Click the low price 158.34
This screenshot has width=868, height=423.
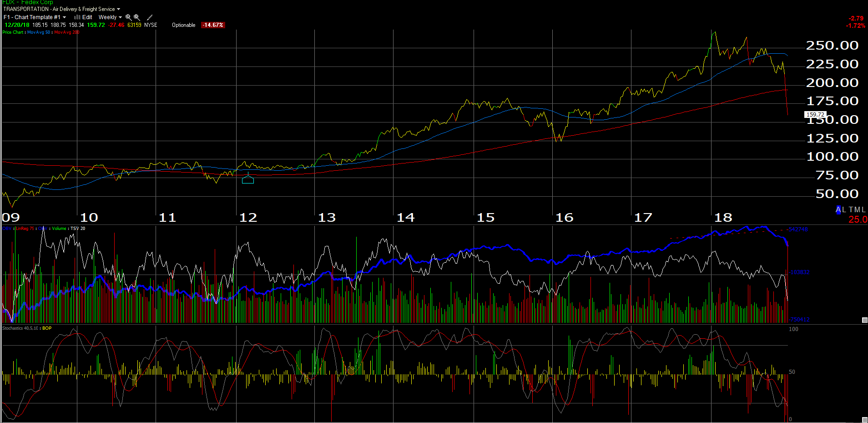coord(76,25)
